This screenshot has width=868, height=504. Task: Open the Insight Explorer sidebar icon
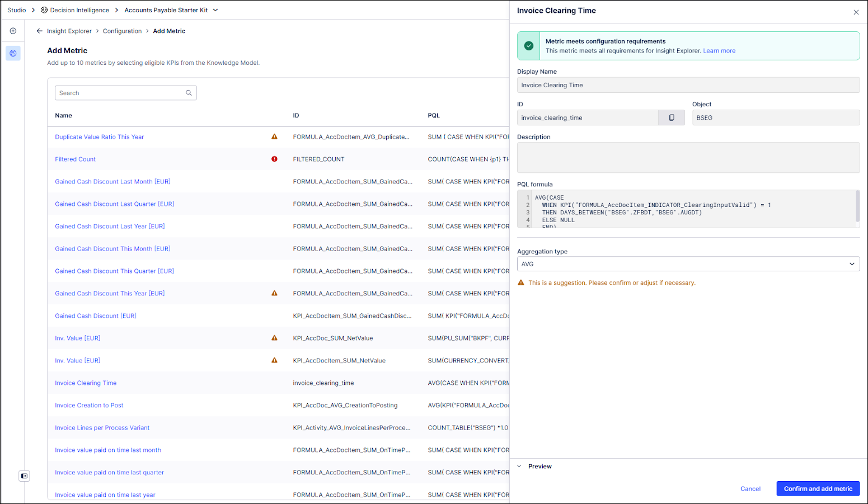[x=13, y=53]
